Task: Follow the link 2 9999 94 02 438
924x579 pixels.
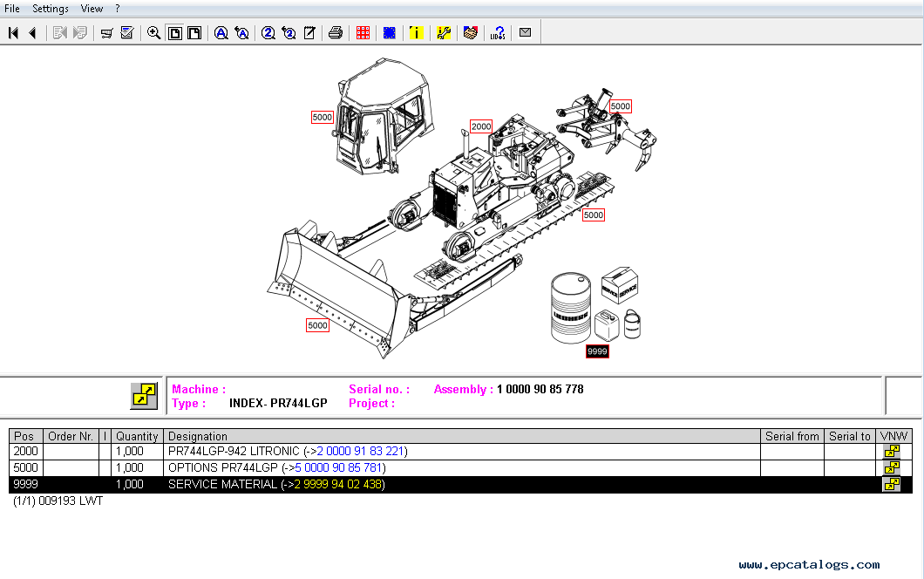Action: [x=337, y=485]
